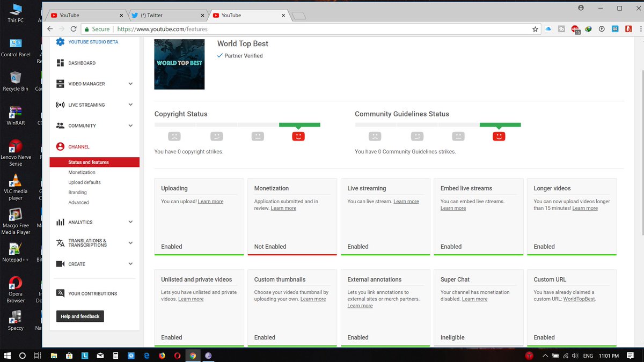This screenshot has height=362, width=644.
Task: Open the AdBlock Plus extension icon
Action: point(575,29)
